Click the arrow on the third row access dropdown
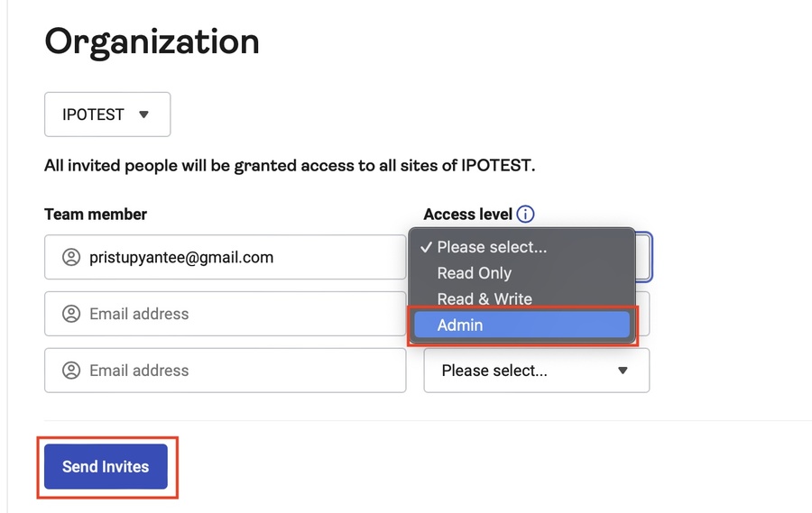Image resolution: width=812 pixels, height=513 pixels. (x=623, y=371)
